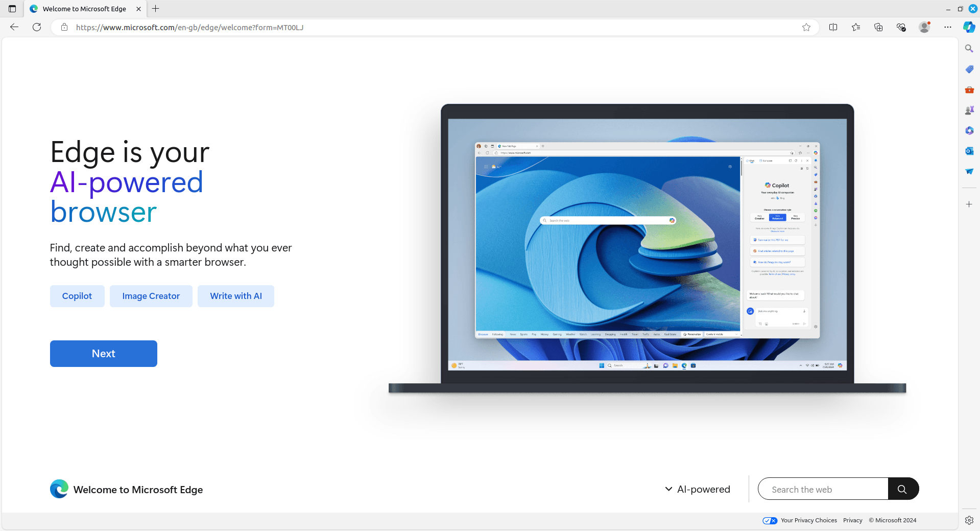
Task: Add a sidebar app with plus
Action: tap(969, 204)
